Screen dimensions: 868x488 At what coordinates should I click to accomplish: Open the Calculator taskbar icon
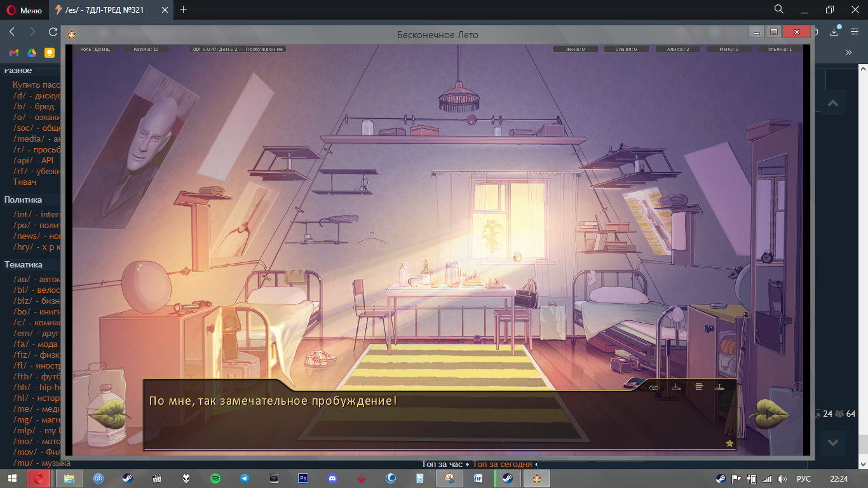(x=420, y=478)
